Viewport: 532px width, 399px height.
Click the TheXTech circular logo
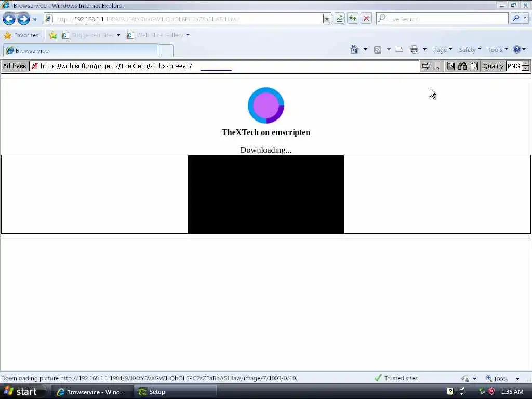pos(266,105)
